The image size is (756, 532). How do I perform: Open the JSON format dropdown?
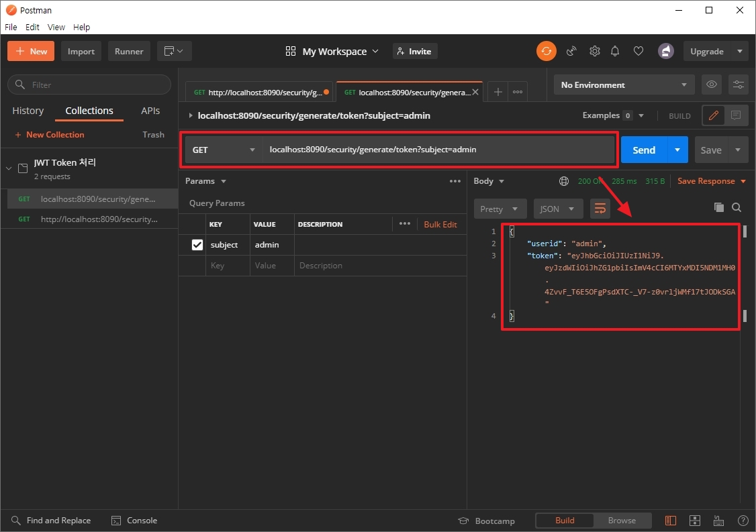pyautogui.click(x=558, y=209)
